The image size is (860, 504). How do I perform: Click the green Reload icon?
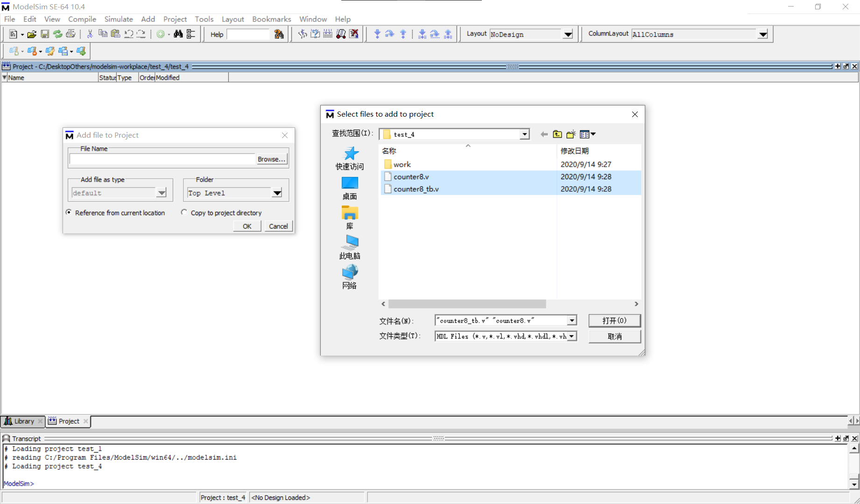tap(57, 34)
